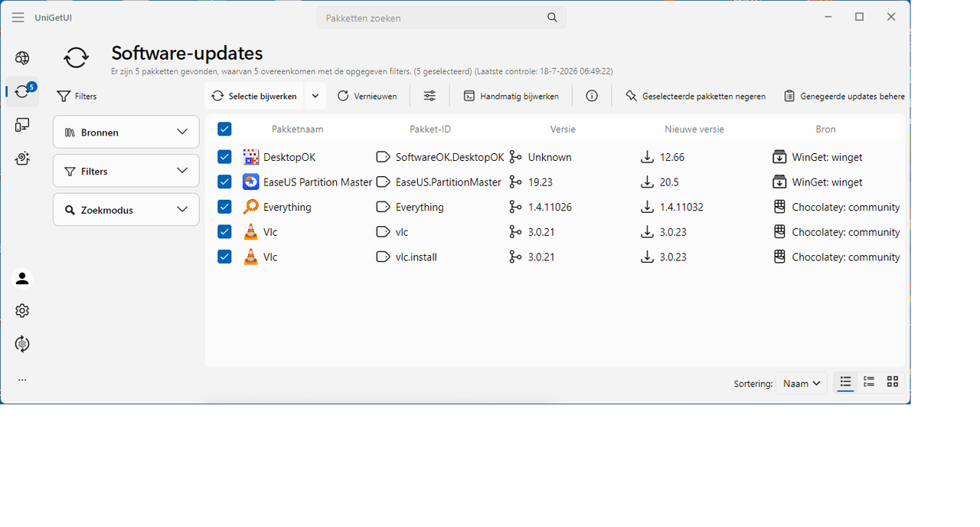This screenshot has width=980, height=527.
Task: Sort by Nieuwe versie column header
Action: pyautogui.click(x=694, y=129)
